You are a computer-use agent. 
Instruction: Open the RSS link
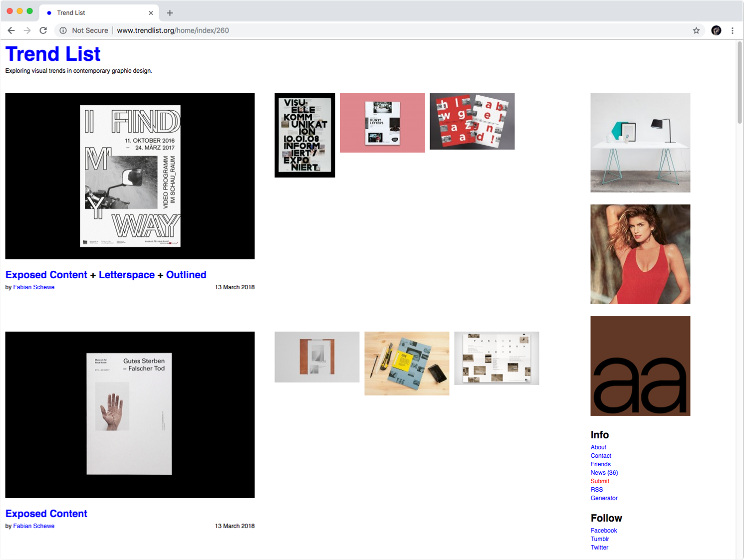click(x=597, y=490)
